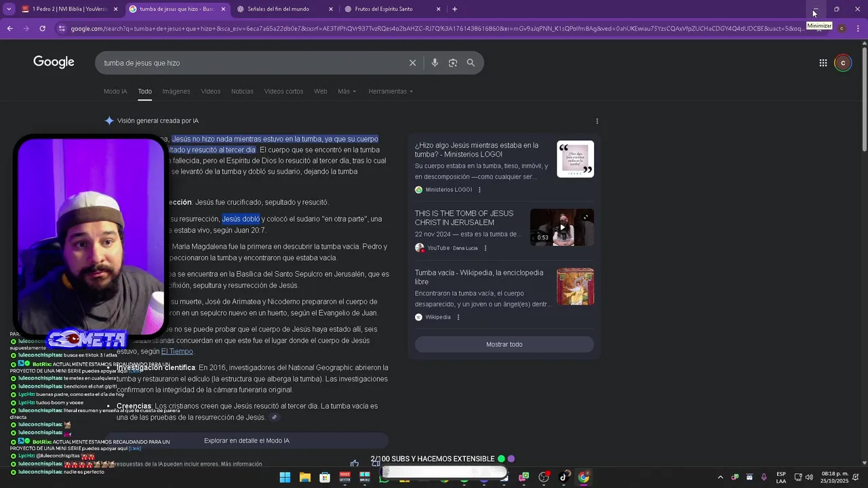This screenshot has height=488, width=868.
Task: Switch to the Modo IA tab
Action: coord(115,91)
